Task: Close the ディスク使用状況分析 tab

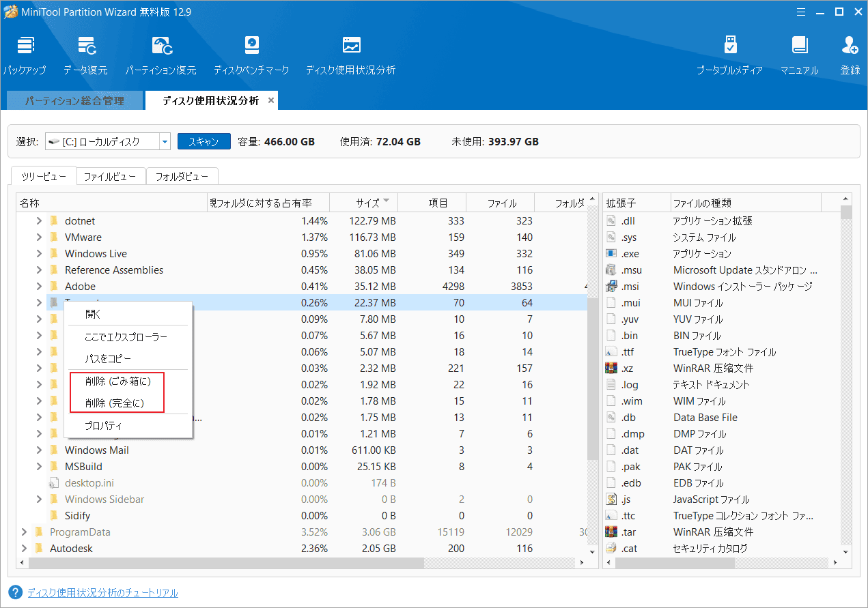Action: click(x=271, y=100)
